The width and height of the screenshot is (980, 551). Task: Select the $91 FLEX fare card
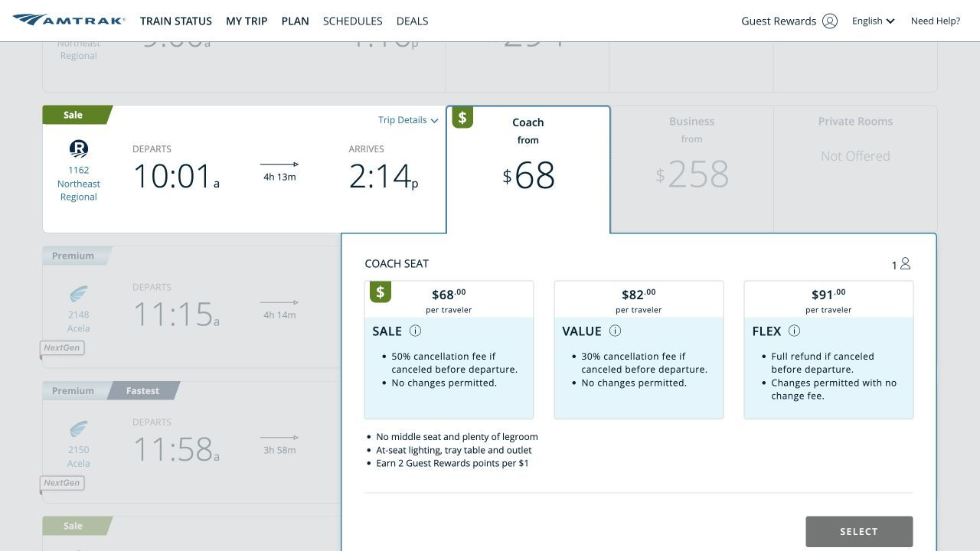[828, 350]
